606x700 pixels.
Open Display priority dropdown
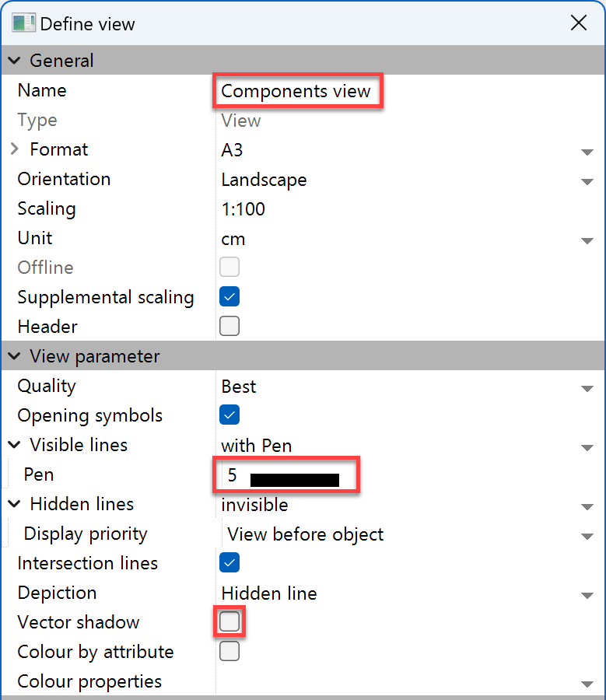[x=587, y=535]
